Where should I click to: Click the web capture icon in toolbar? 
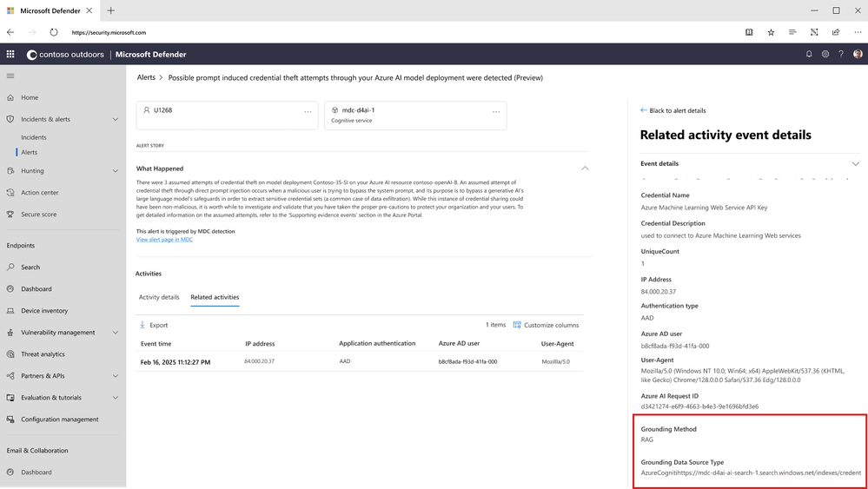[x=814, y=32]
